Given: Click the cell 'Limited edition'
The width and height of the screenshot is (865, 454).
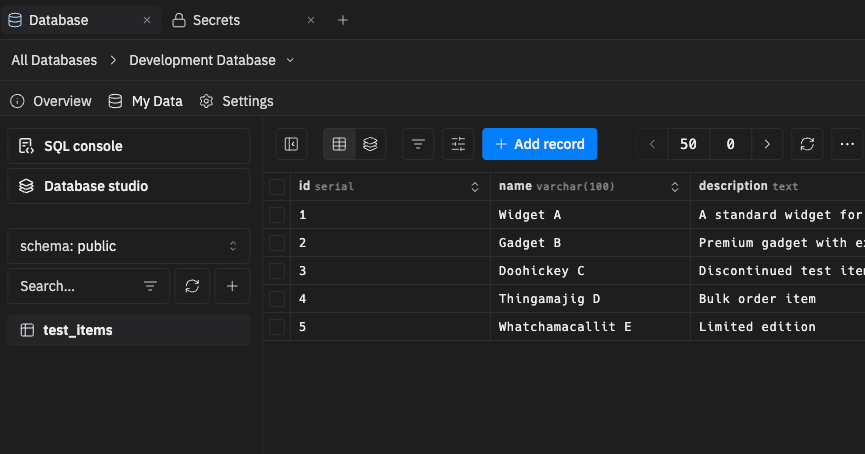Looking at the screenshot, I should pyautogui.click(x=777, y=327).
